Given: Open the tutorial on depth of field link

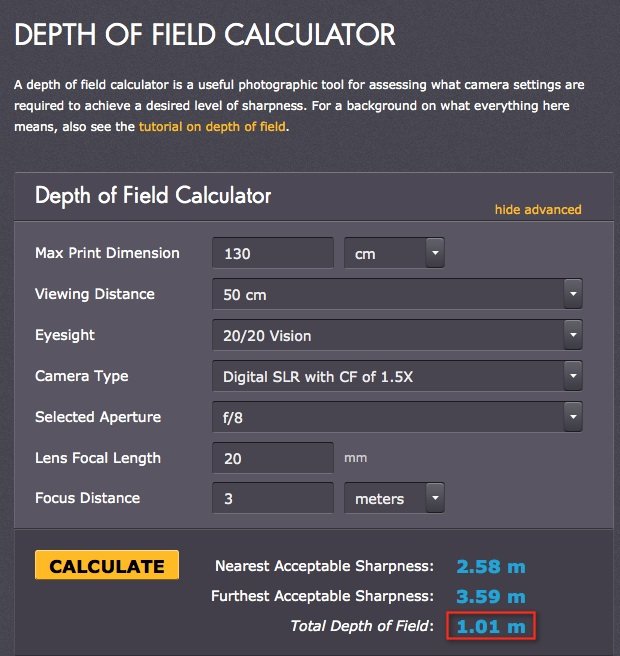Looking at the screenshot, I should click(213, 127).
